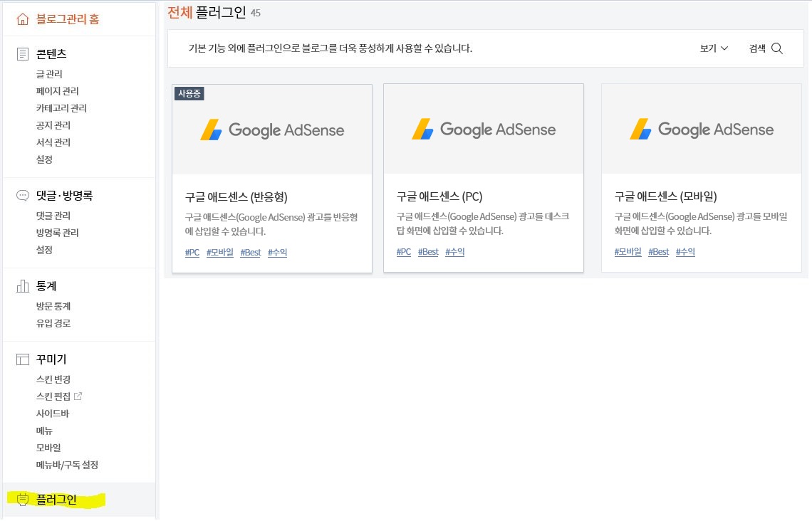Open 서식 관리
The width and height of the screenshot is (812, 521).
pyautogui.click(x=53, y=142)
